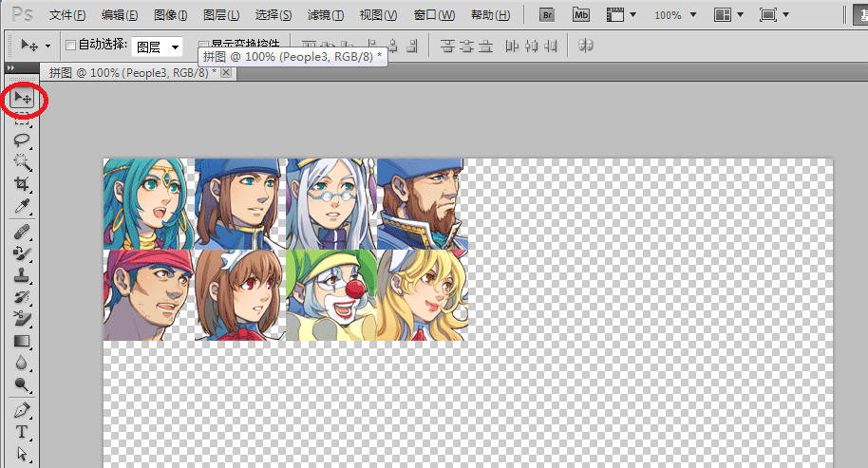Select the Gradient tool

coord(22,341)
